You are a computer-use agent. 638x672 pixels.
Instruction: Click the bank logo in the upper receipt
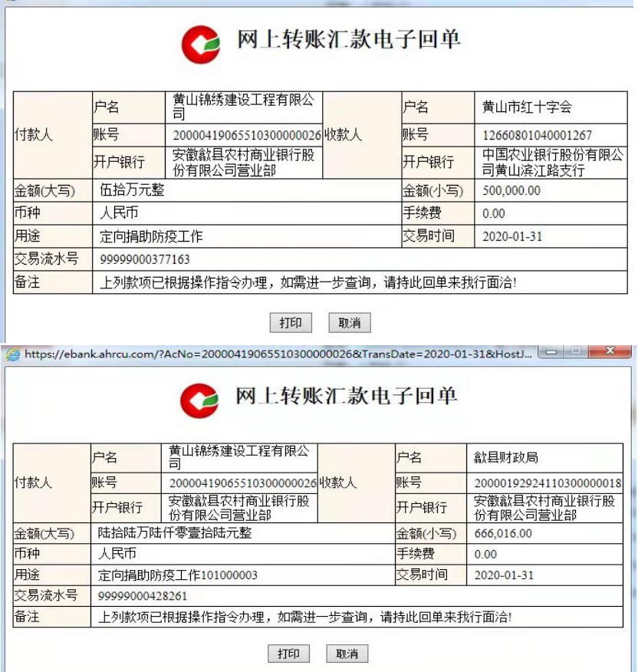pyautogui.click(x=201, y=44)
